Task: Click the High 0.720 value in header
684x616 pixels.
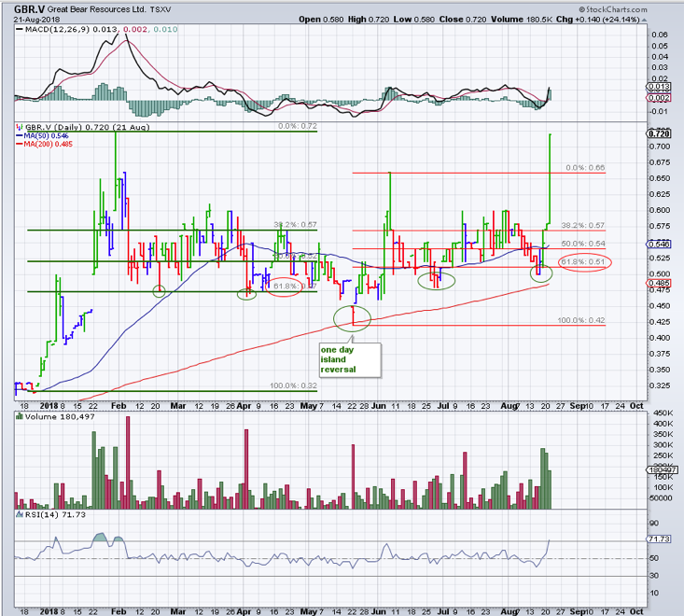Action: (369, 20)
